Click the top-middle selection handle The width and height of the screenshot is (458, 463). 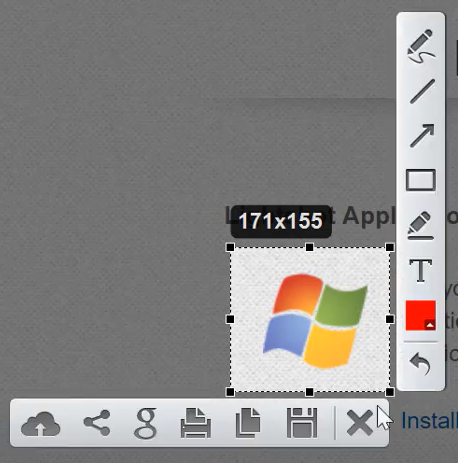click(309, 247)
